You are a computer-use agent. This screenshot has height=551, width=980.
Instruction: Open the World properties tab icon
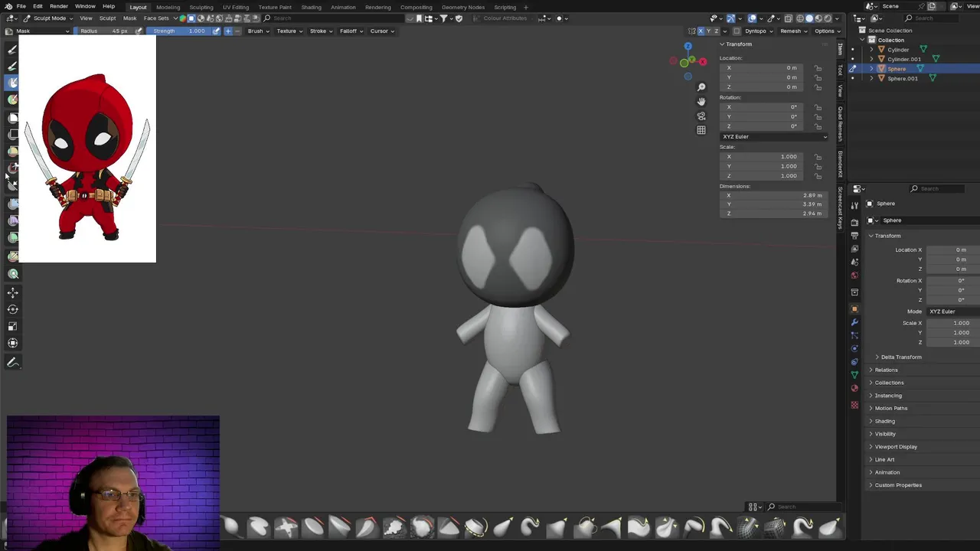click(x=854, y=275)
